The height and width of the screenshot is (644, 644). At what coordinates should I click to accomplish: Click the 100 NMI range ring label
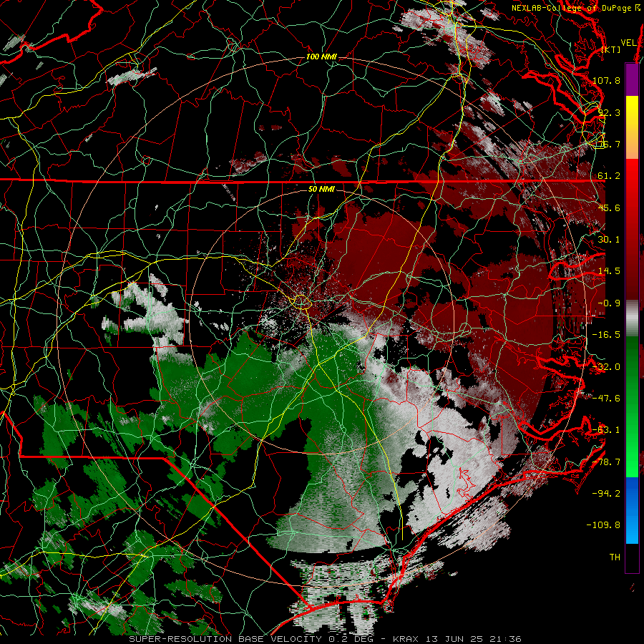point(321,57)
